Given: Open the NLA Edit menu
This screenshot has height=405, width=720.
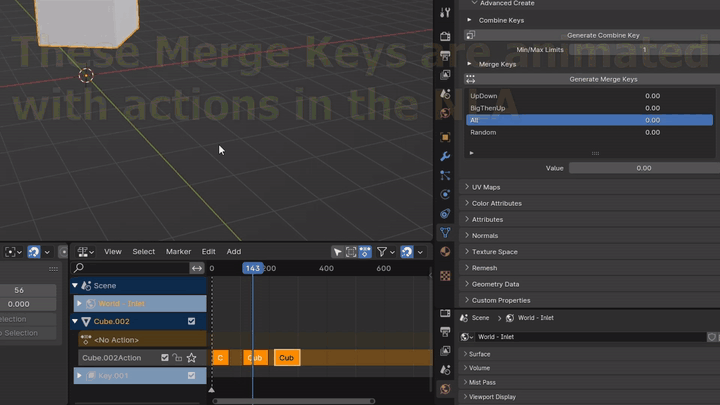Looking at the screenshot, I should [x=208, y=252].
